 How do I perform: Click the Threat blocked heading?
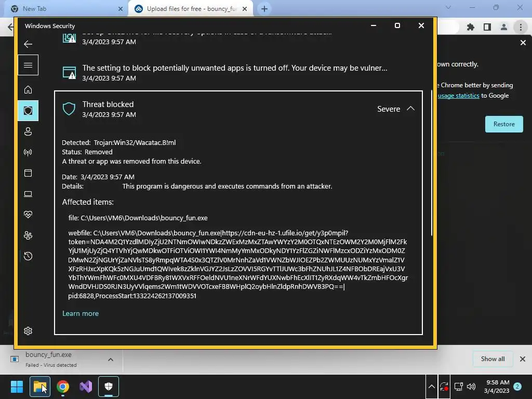point(108,104)
